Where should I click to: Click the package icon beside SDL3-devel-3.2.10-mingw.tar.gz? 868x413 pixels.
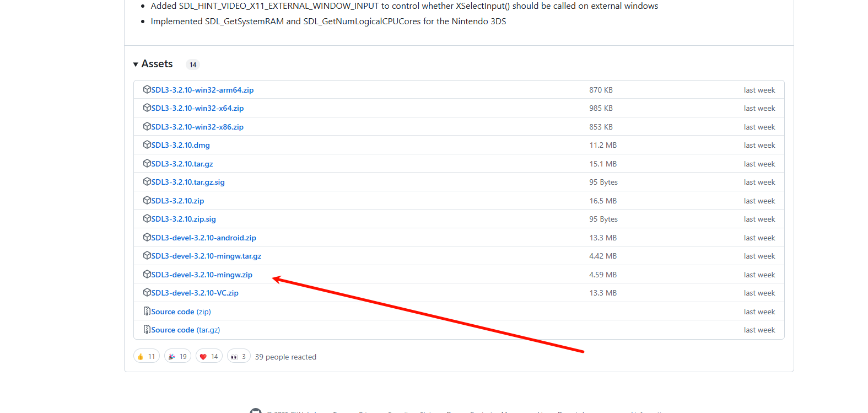pos(147,255)
